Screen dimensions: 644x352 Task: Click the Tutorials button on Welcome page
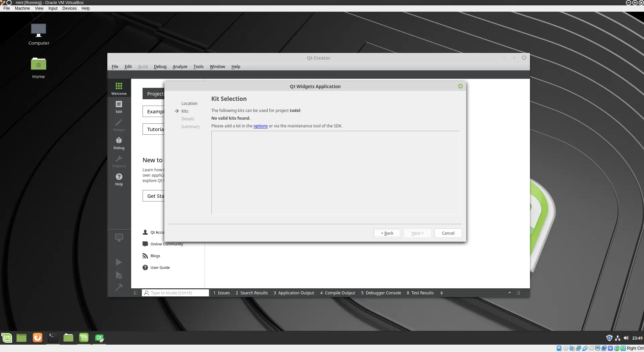(154, 129)
